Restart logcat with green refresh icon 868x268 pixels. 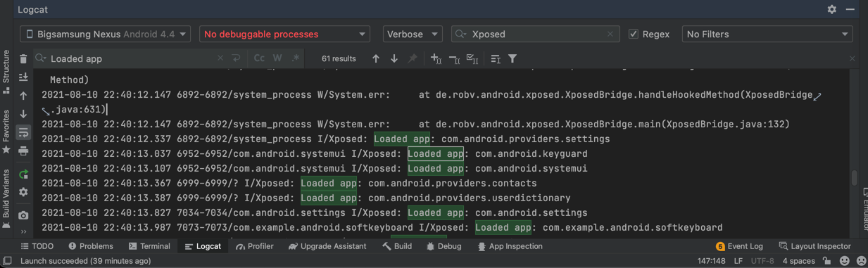23,174
